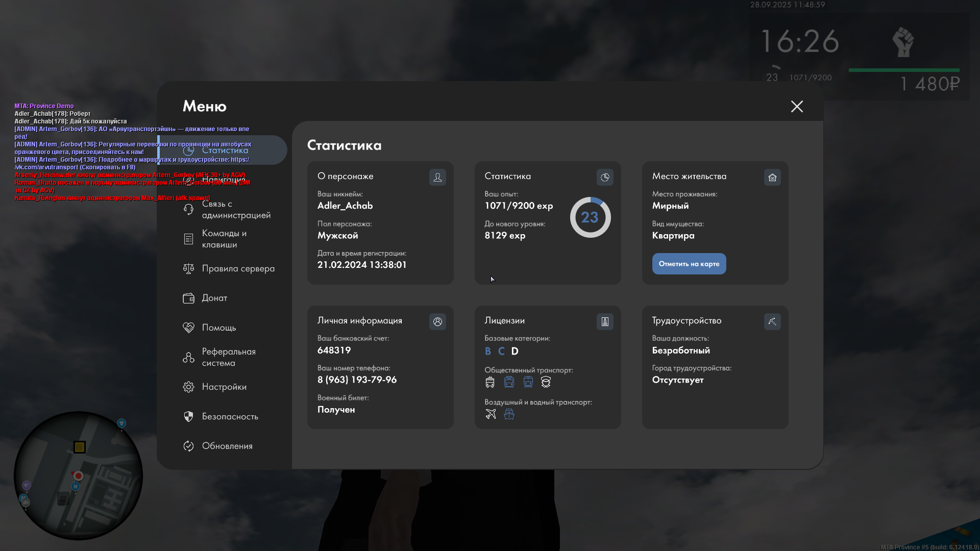Open the Безопасность section

click(230, 416)
